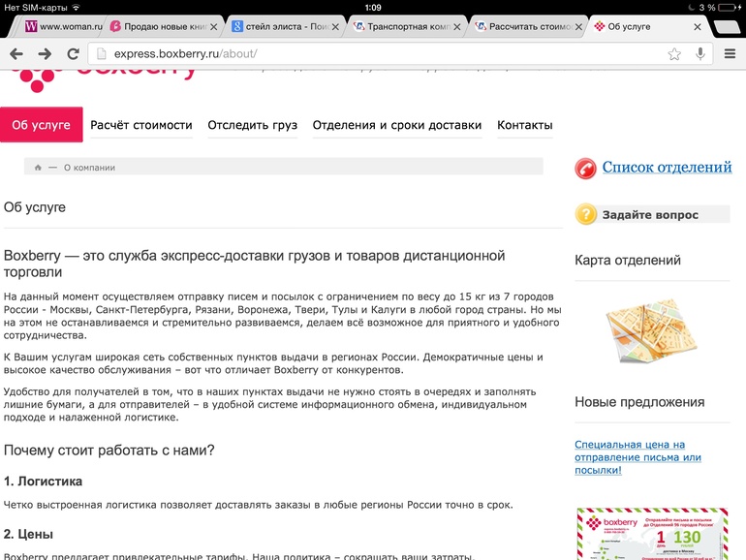
Task: Click the Почему стоит работать с нами? heading
Action: click(109, 451)
